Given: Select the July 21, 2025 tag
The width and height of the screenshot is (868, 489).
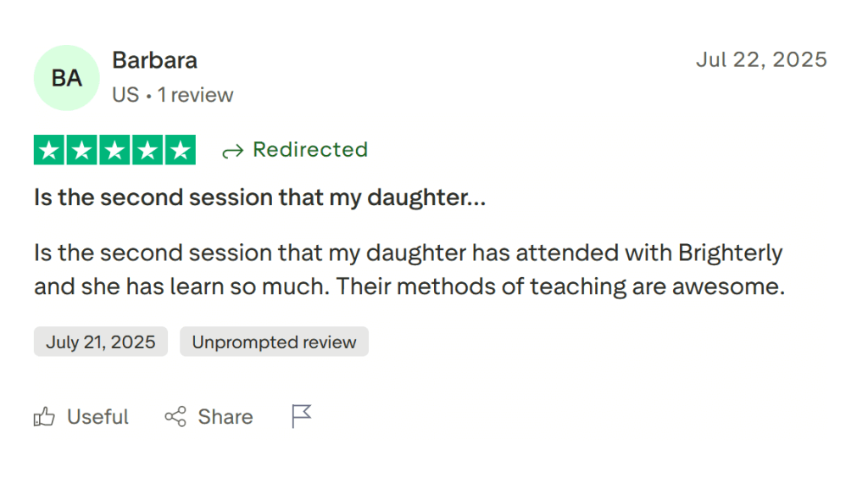Looking at the screenshot, I should tap(100, 342).
